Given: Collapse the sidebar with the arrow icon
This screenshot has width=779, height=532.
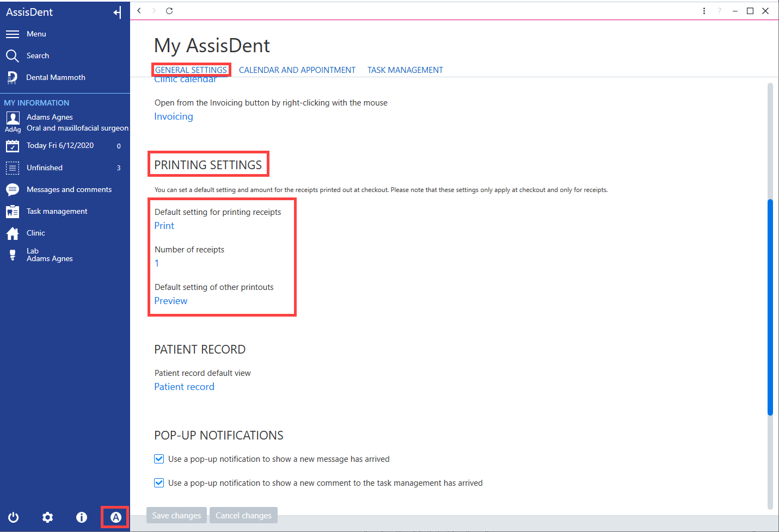Looking at the screenshot, I should 117,13.
